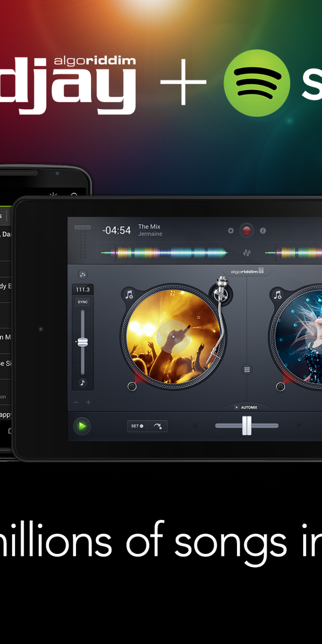Toggle SYNC on the left deck

pyautogui.click(x=83, y=302)
